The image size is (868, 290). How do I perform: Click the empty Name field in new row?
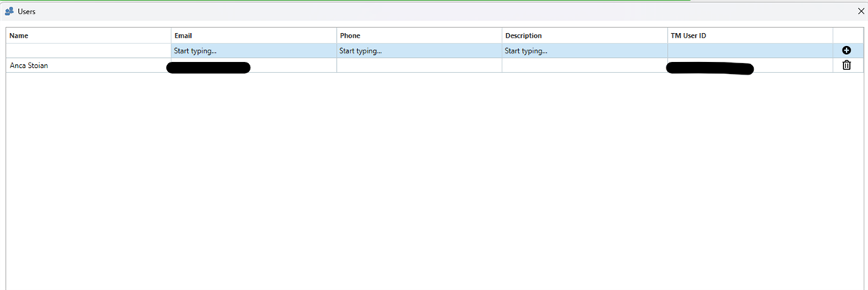click(x=89, y=51)
